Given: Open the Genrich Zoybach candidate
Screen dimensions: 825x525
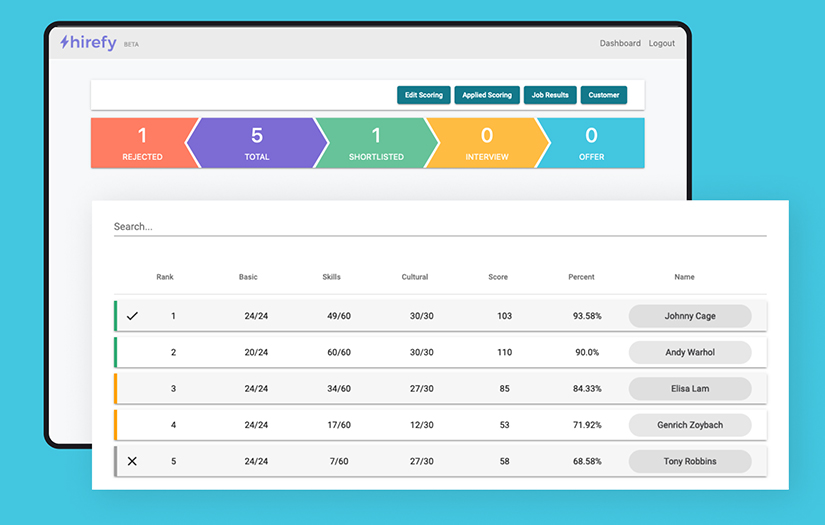Looking at the screenshot, I should 690,425.
